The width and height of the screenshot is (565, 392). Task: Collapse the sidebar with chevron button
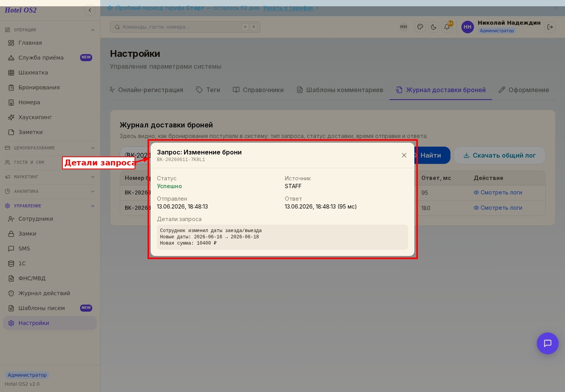tap(90, 10)
